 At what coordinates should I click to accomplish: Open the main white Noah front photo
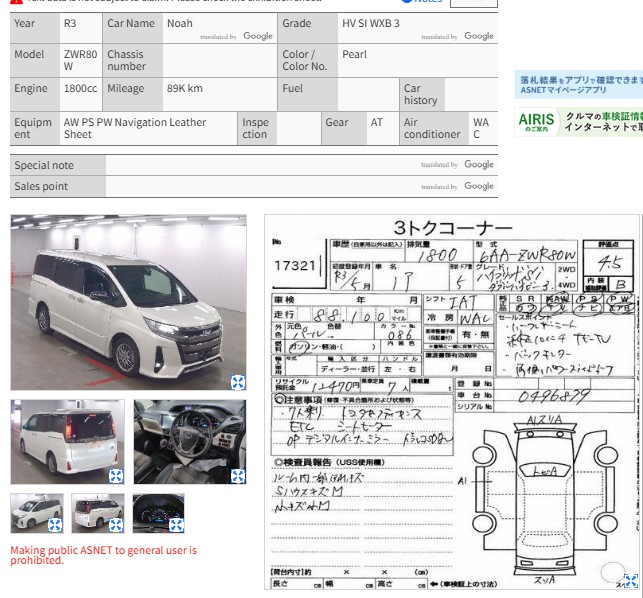[128, 302]
